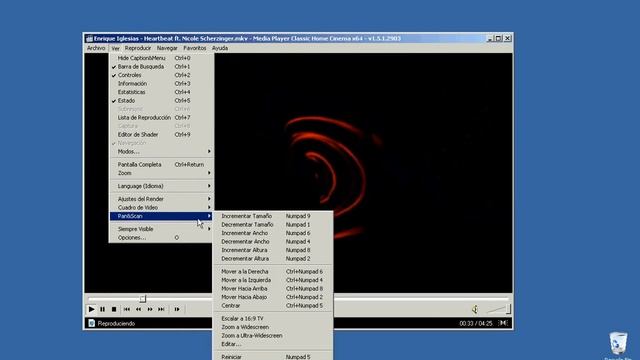The width and height of the screenshot is (640, 360).
Task: Expand Ajustes del Render submenu
Action: point(162,199)
